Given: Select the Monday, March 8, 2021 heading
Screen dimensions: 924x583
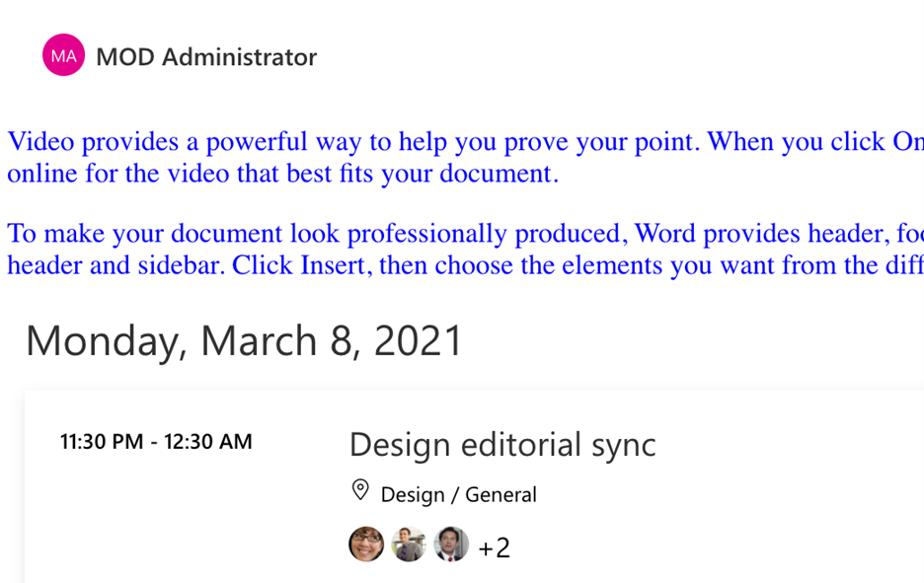Looking at the screenshot, I should [244, 341].
